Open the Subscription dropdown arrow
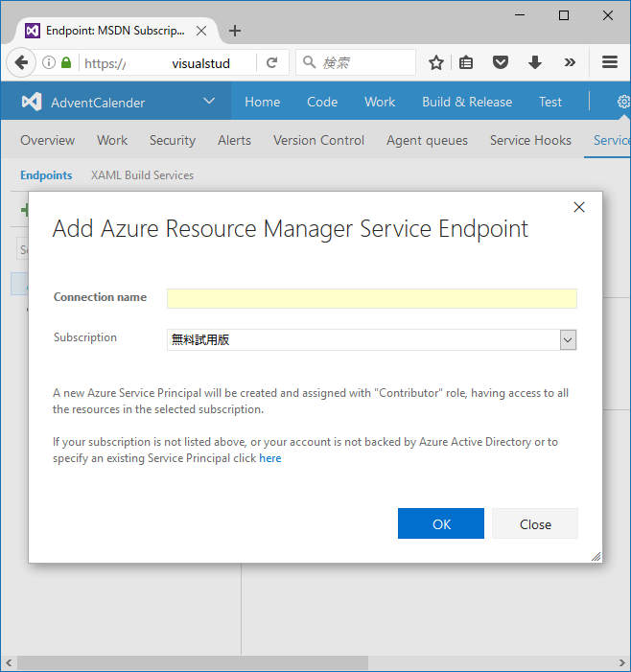 (x=568, y=340)
